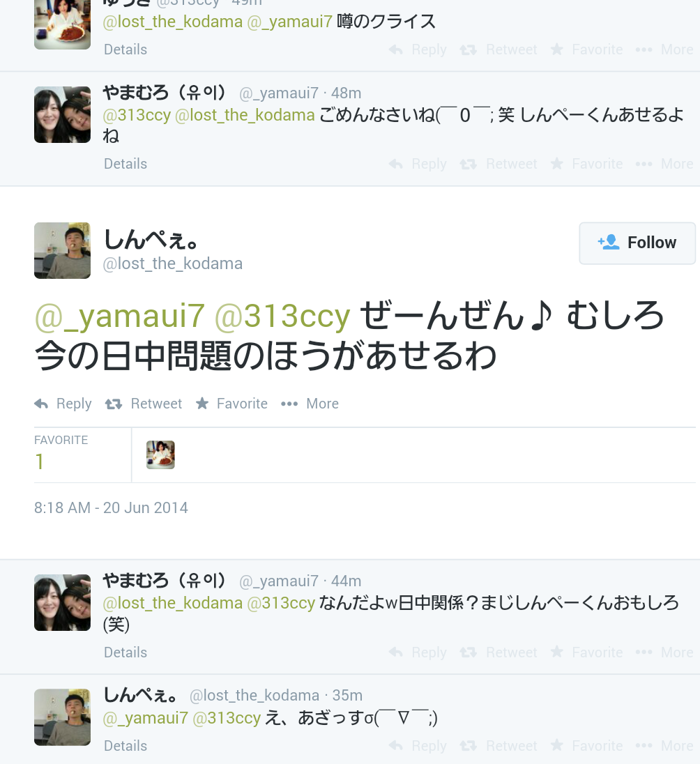Screen dimensions: 700x764
Task: Favorite the 44m tweet about 日中関係
Action: pyautogui.click(x=586, y=652)
